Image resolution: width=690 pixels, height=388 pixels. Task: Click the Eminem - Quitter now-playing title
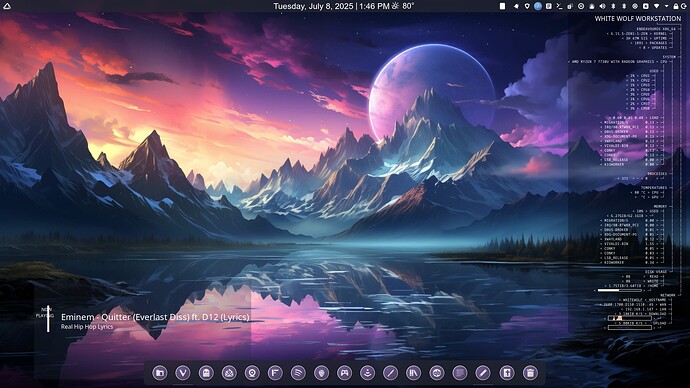tap(155, 317)
